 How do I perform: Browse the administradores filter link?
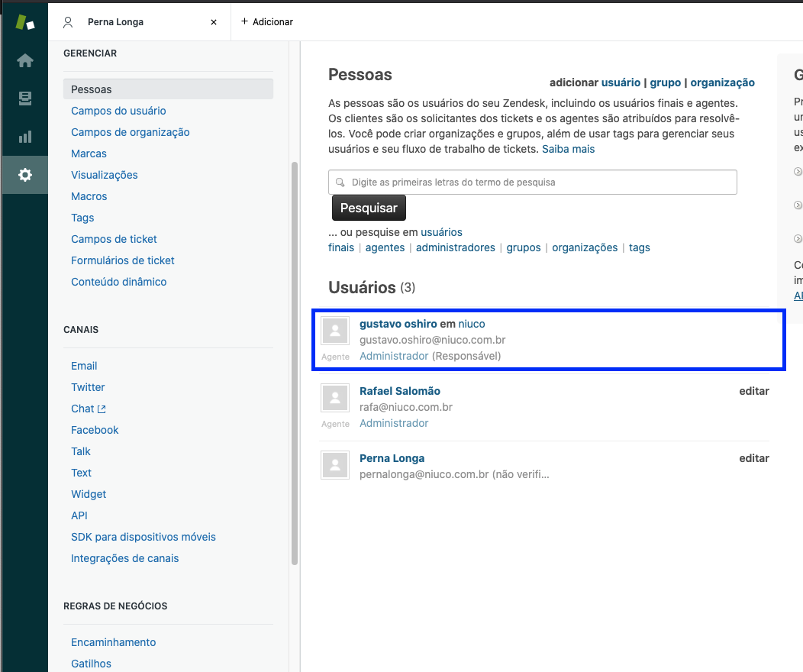coord(455,247)
